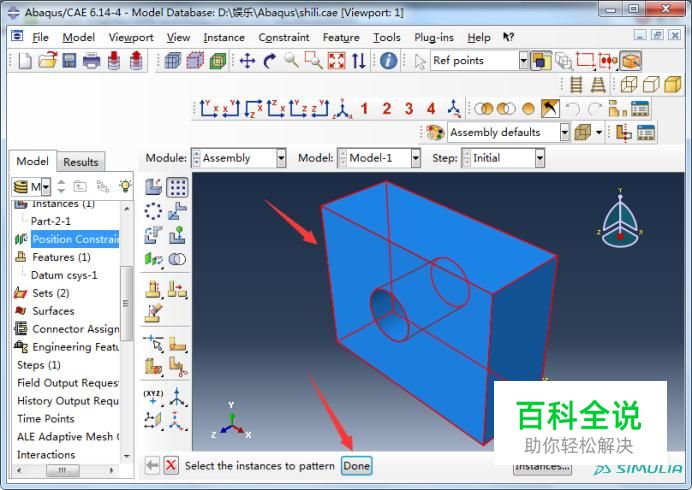
Task: Open a model database file
Action: pos(47,60)
